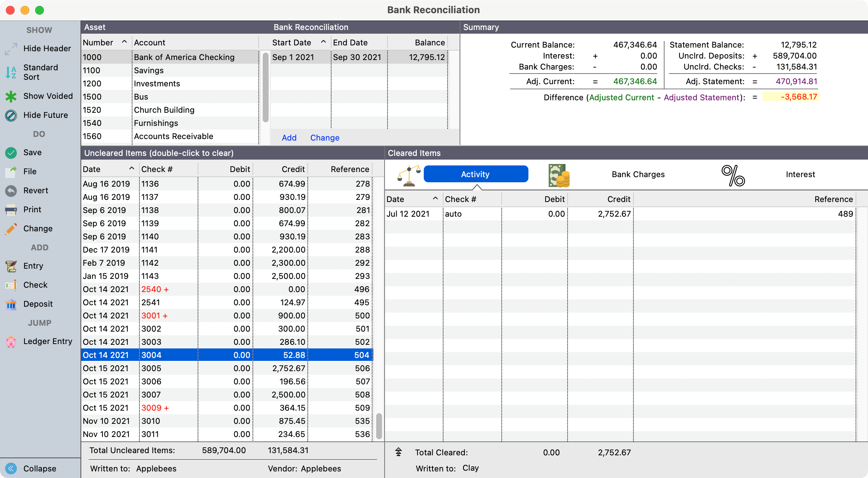
Task: Toggle Show Voided asterisk option
Action: pyautogui.click(x=11, y=96)
